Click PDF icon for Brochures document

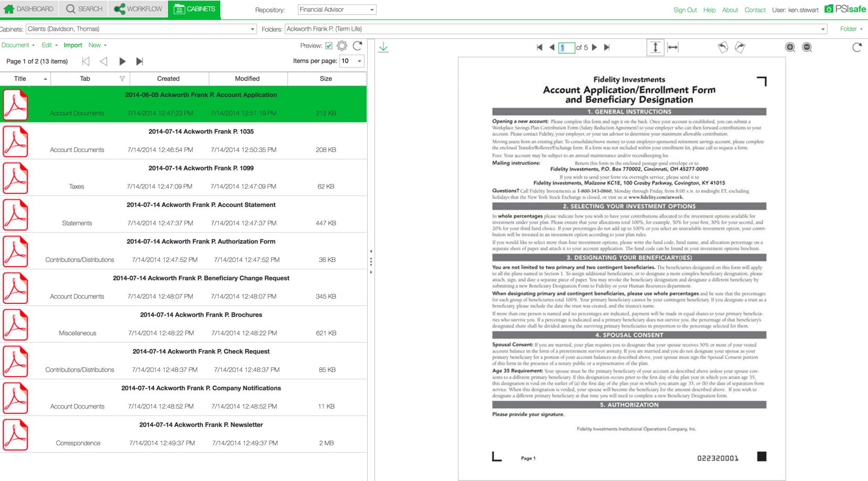point(15,325)
